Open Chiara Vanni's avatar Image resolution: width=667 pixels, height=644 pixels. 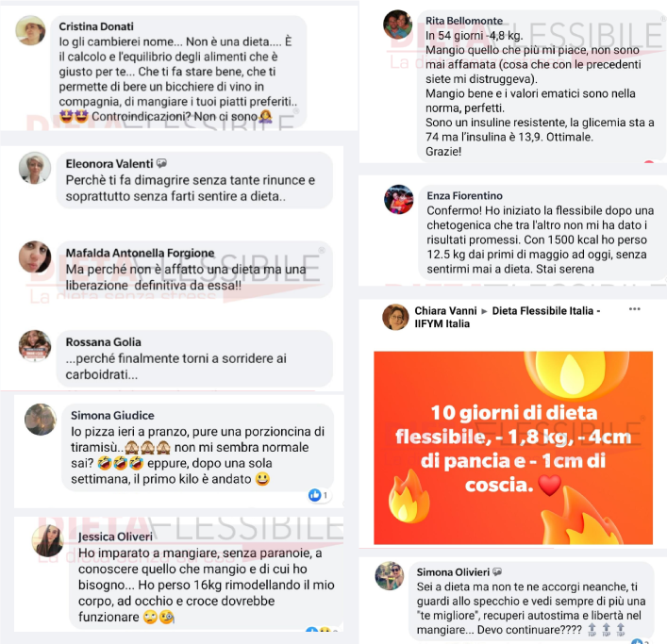click(x=395, y=317)
